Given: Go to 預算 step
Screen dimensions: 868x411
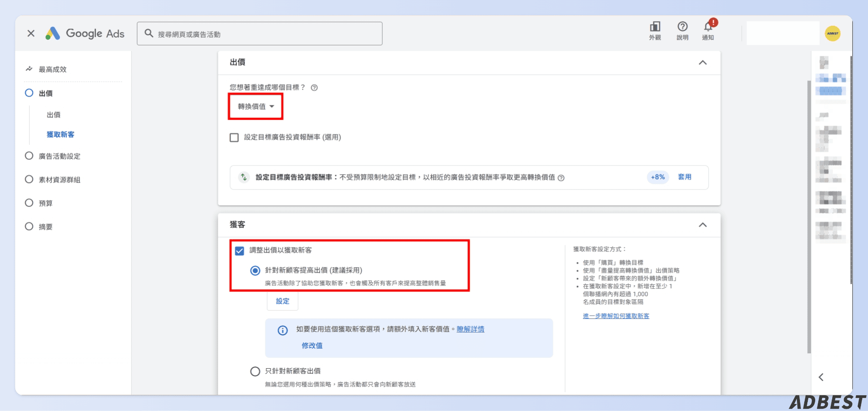Looking at the screenshot, I should 45,203.
